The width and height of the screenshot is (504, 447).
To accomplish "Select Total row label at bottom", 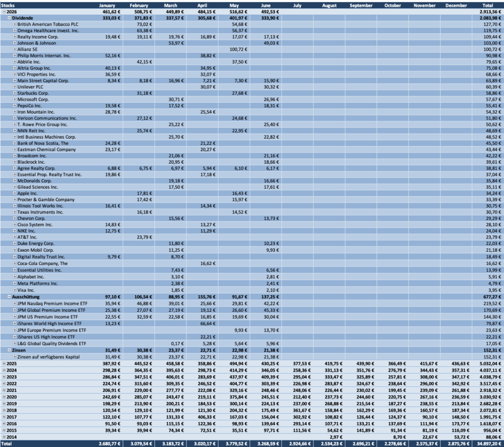I will [x=6, y=444].
